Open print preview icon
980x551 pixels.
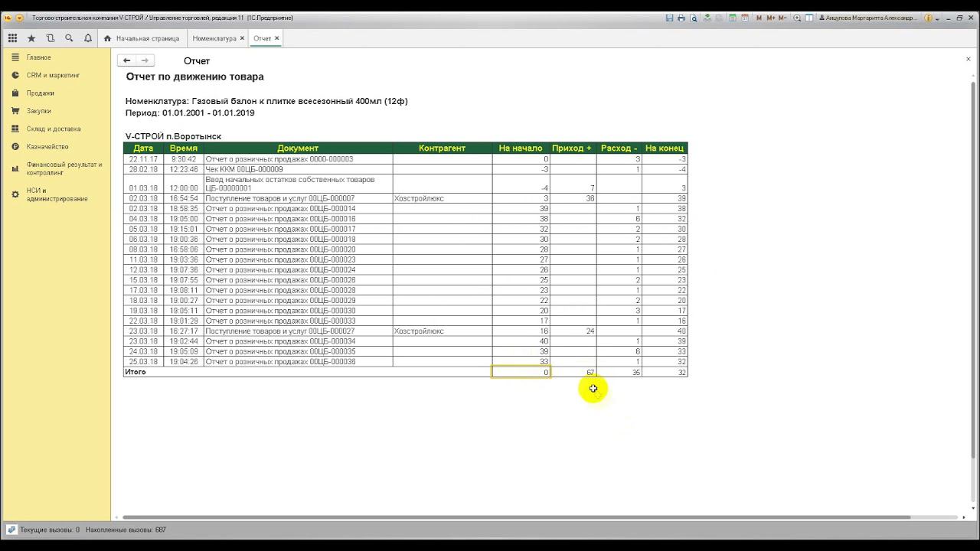pyautogui.click(x=694, y=18)
